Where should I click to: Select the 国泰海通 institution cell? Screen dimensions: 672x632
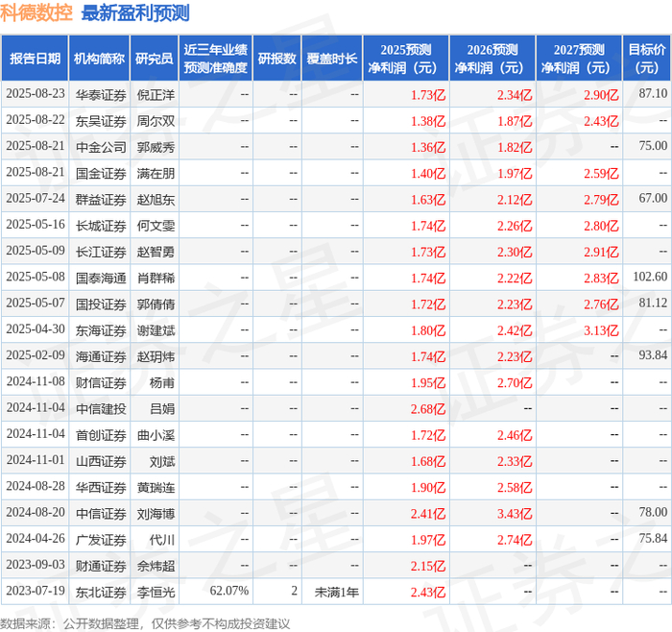coord(101,279)
